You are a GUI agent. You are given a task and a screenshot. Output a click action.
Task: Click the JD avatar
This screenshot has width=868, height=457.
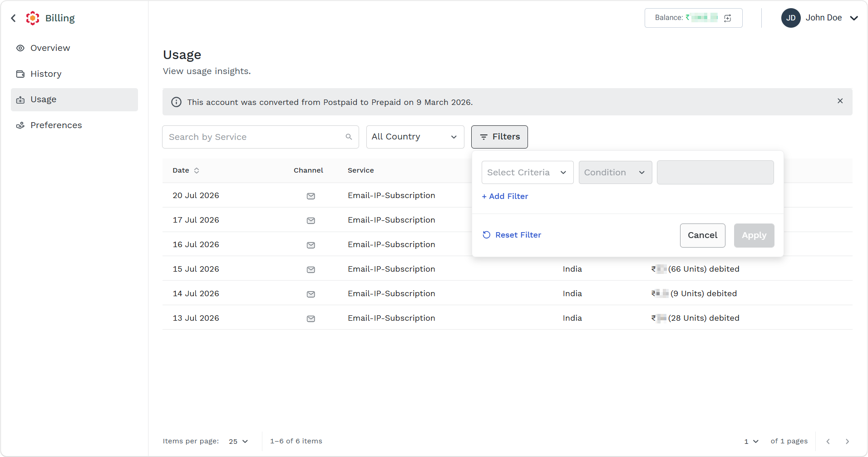pos(791,18)
